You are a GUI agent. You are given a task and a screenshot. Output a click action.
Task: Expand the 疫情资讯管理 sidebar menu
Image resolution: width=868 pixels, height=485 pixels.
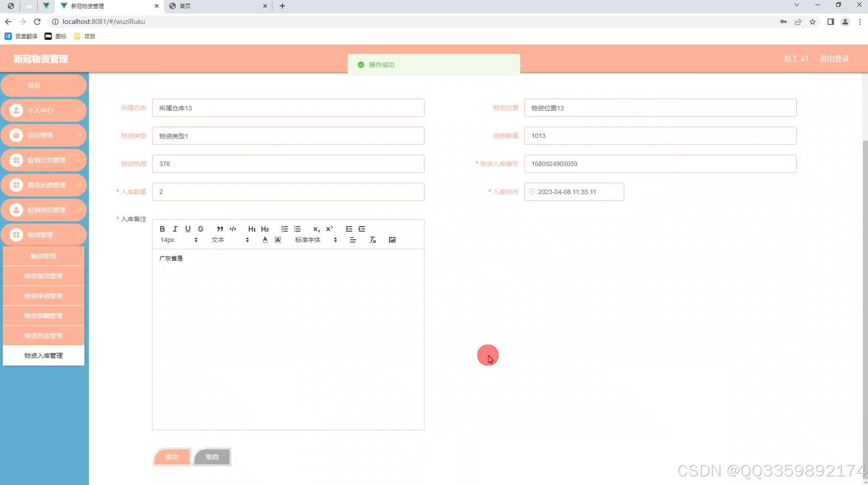pos(43,210)
